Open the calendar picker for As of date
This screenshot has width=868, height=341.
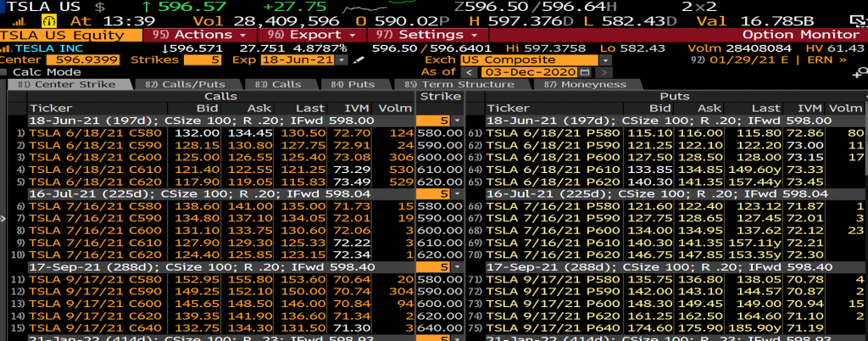point(585,72)
